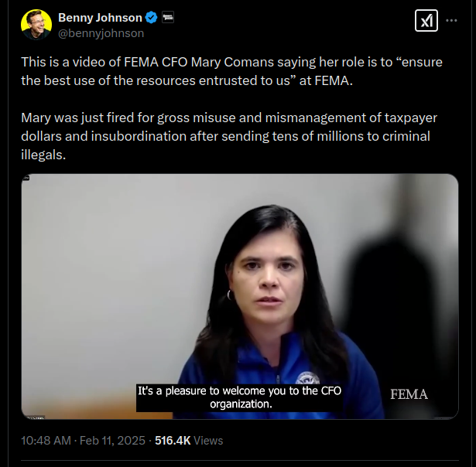Open the Benny Johnson display name link
This screenshot has height=467, width=476.
pyautogui.click(x=100, y=18)
